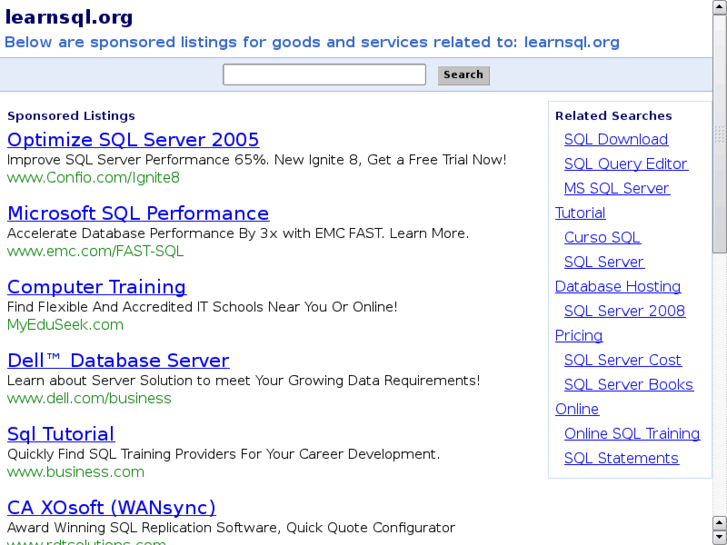Click the MS SQL Server related search
Screen dimensions: 727x545
617,189
